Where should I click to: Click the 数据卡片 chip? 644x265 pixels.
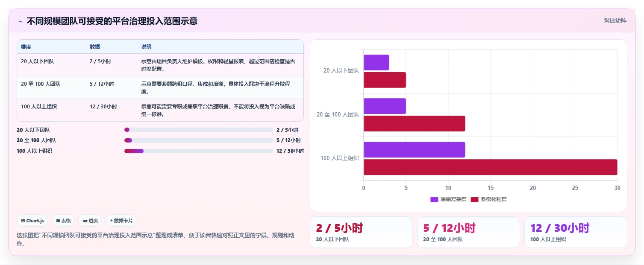[121, 221]
